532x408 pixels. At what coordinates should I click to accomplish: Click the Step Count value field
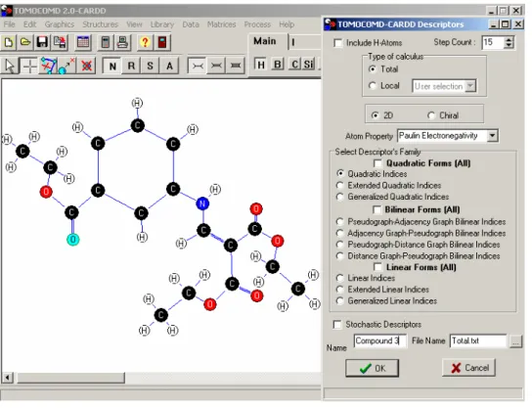click(x=493, y=43)
